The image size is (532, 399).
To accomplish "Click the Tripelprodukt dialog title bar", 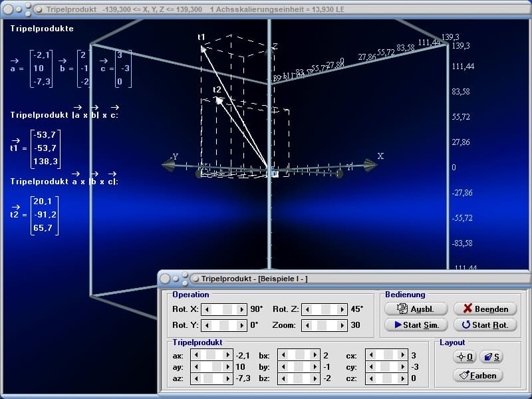I will click(x=344, y=279).
